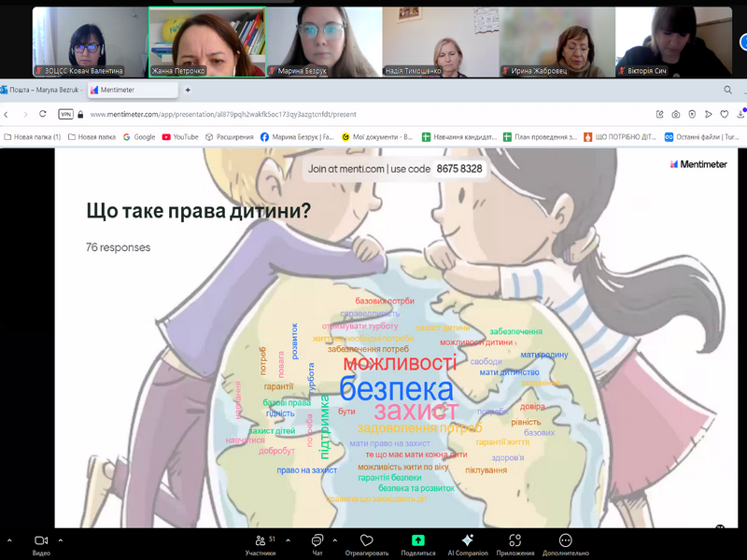Click the Mentimeter logo on the slide
This screenshot has height=560, width=747.
[698, 164]
